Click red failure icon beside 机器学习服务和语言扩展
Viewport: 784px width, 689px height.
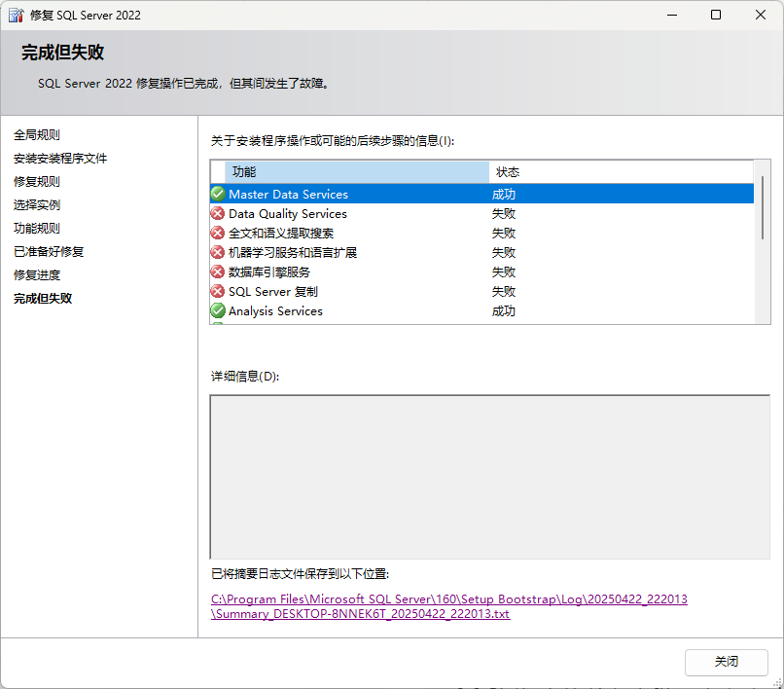pos(218,253)
